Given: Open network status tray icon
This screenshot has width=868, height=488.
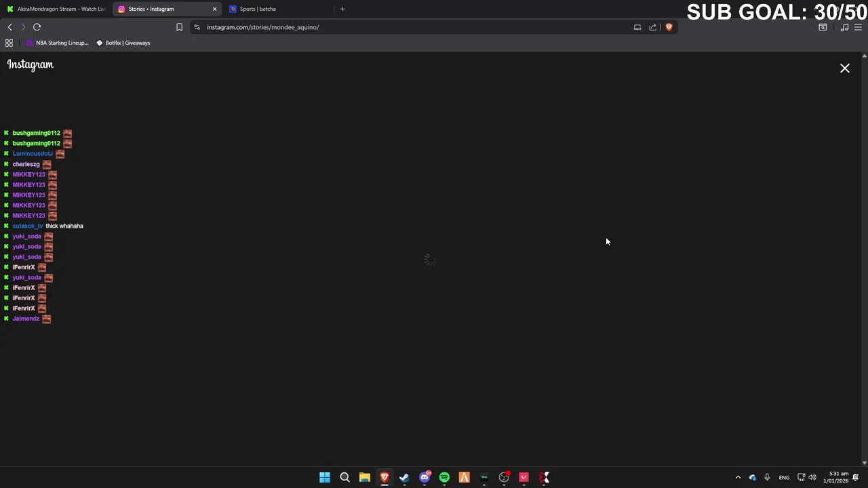Looking at the screenshot, I should click(x=801, y=477).
